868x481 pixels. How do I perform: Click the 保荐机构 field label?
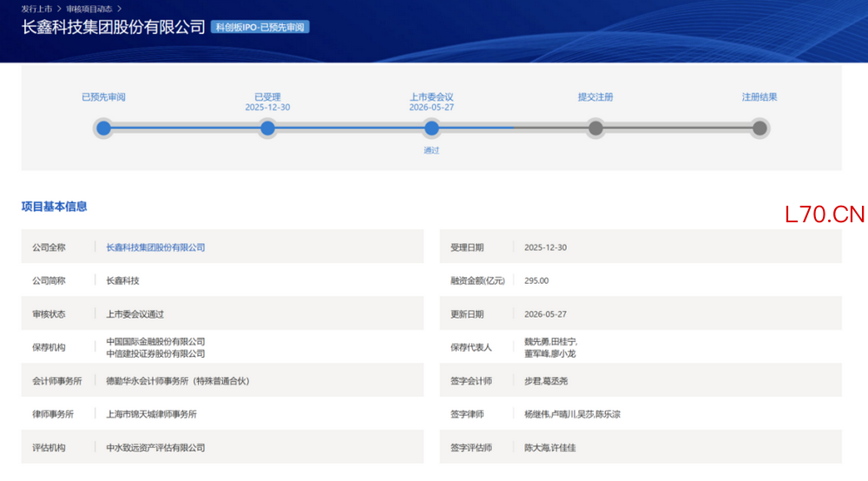tap(49, 347)
